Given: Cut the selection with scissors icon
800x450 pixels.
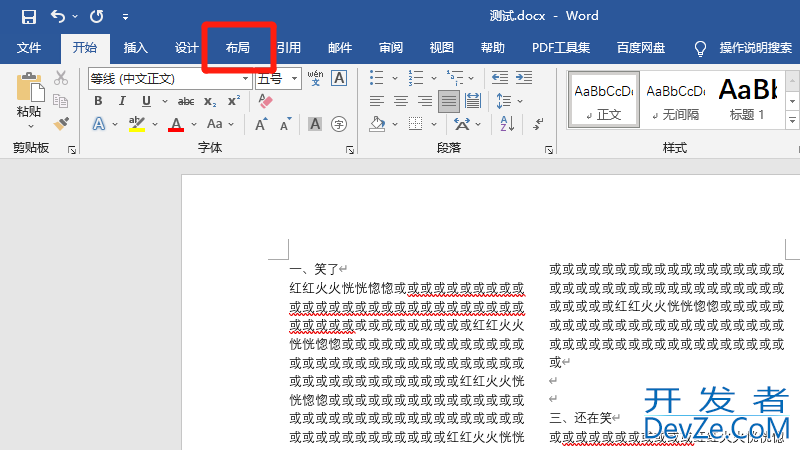Looking at the screenshot, I should [61, 78].
